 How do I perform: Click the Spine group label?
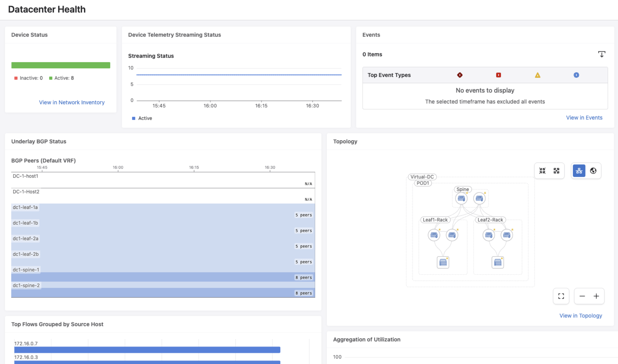[463, 189]
